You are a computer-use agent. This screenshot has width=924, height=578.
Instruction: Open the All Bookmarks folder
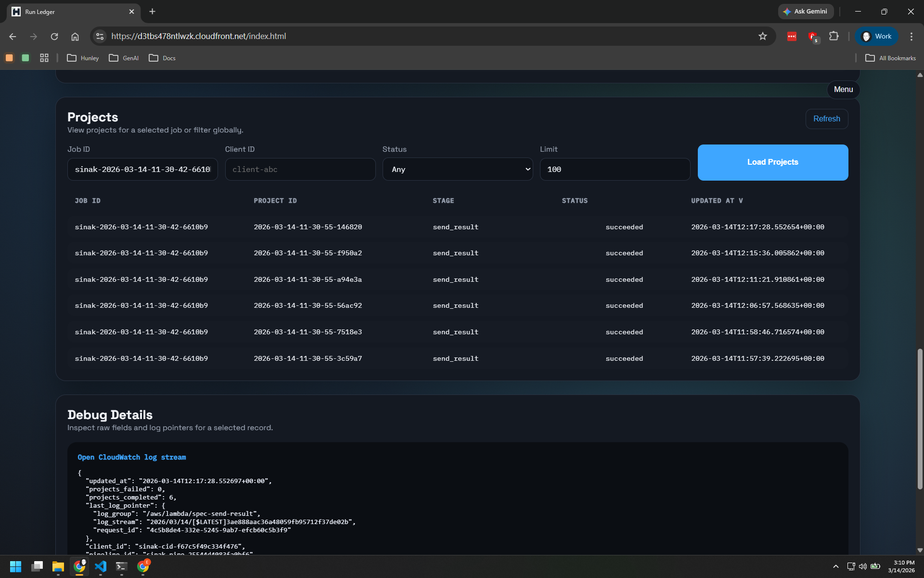coord(890,58)
